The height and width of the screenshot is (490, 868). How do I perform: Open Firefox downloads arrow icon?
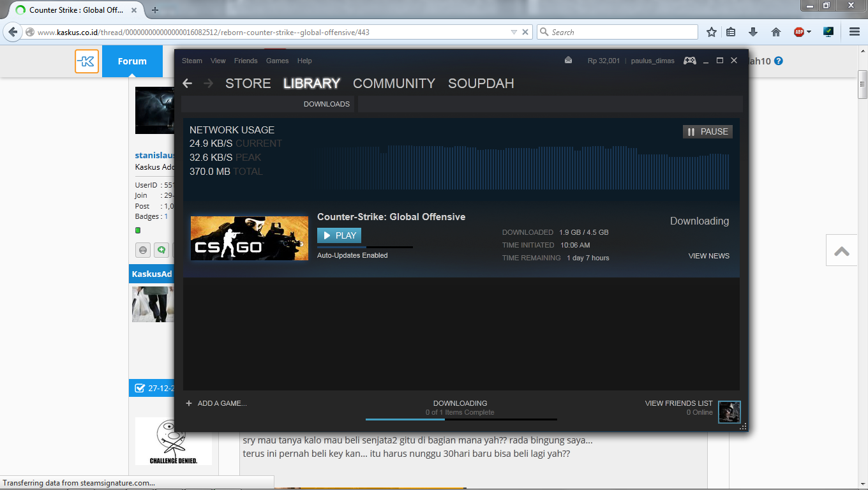753,32
